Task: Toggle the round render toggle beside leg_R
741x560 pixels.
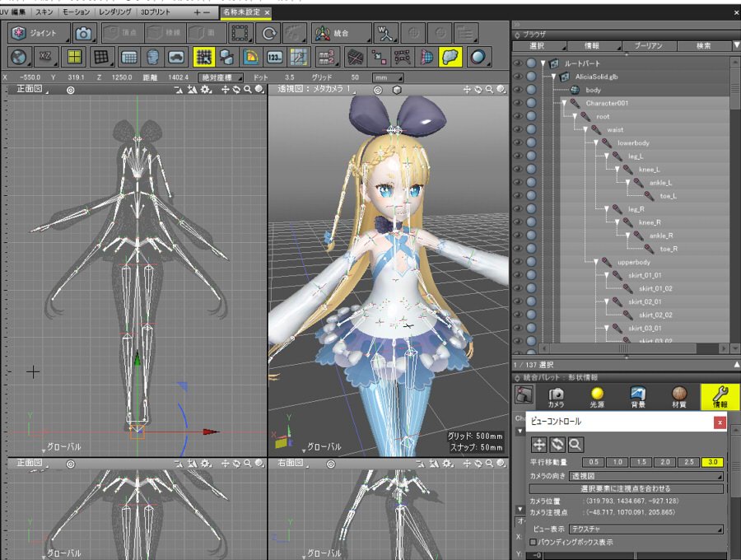Action: pyautogui.click(x=531, y=208)
